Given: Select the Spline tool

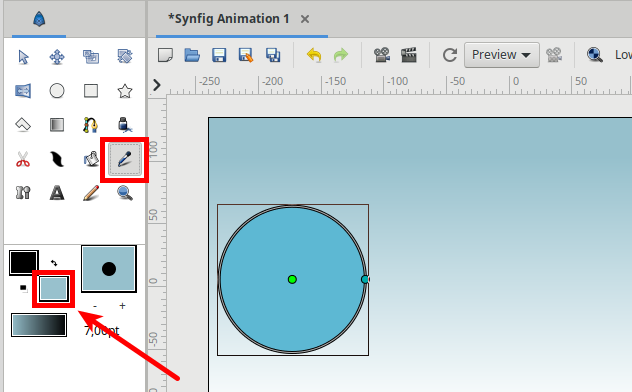Looking at the screenshot, I should (x=91, y=125).
